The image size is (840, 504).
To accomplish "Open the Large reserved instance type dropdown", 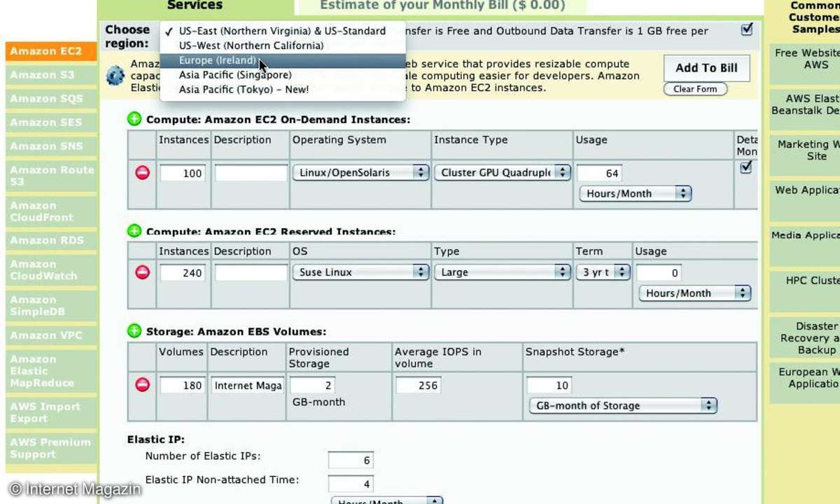I will click(503, 272).
